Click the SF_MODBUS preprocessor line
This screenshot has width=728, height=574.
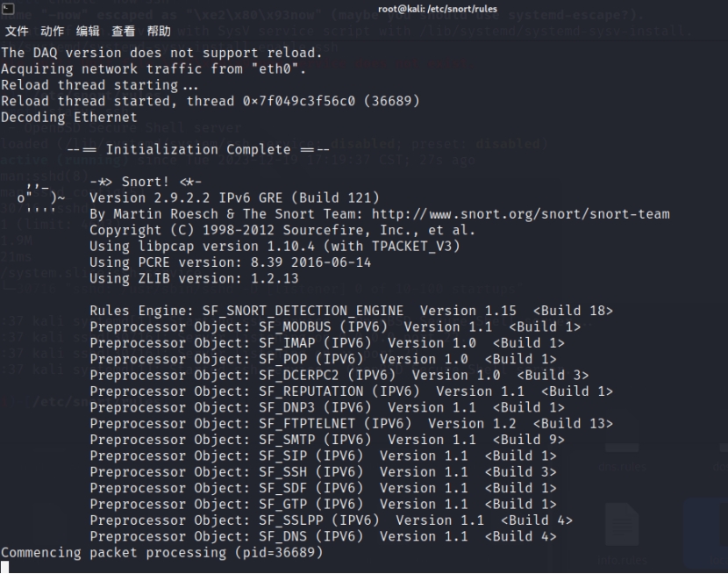click(x=335, y=326)
